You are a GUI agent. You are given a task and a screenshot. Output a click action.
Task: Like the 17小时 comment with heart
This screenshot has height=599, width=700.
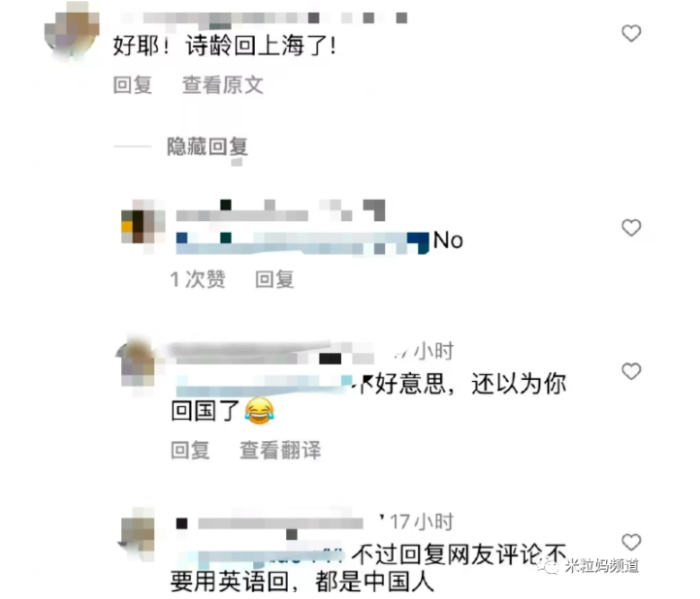pos(631,543)
